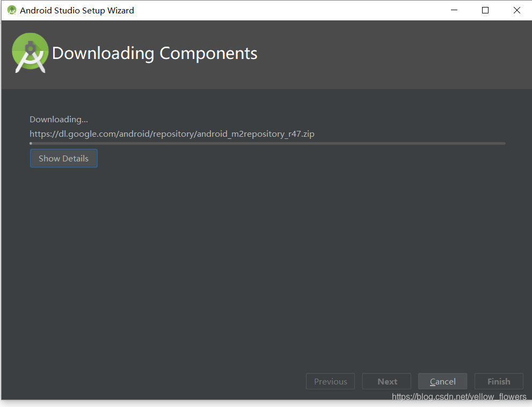Click the "Downloading Components" heading
532x407 pixels.
[x=155, y=54]
